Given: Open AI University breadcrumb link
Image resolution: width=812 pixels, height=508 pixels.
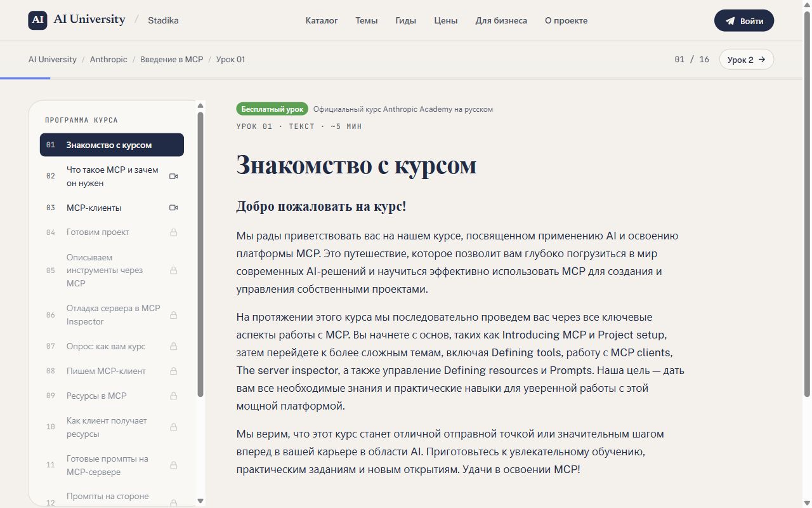Looking at the screenshot, I should 53,59.
